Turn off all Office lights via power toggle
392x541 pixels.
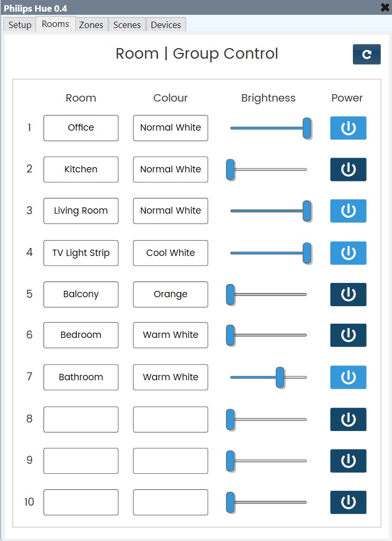(x=348, y=127)
